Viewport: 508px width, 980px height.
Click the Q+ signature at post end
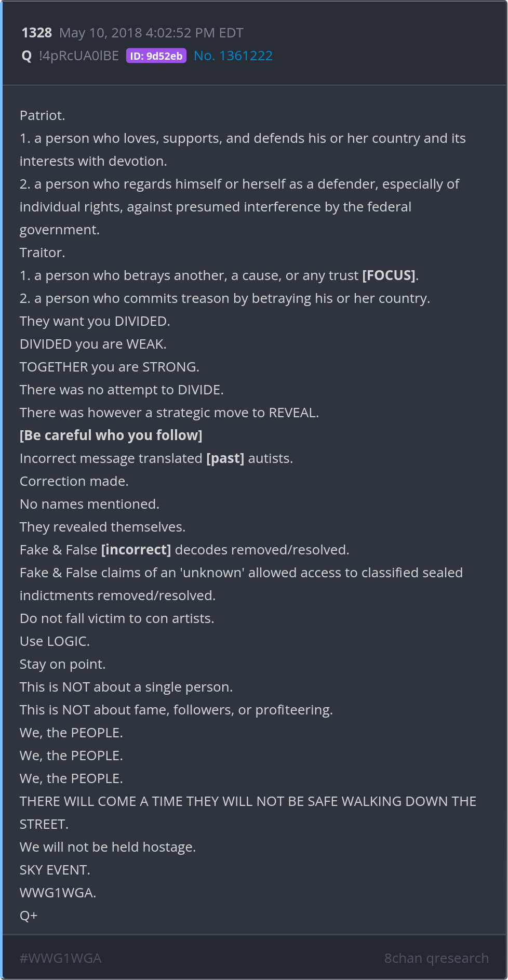coord(29,916)
